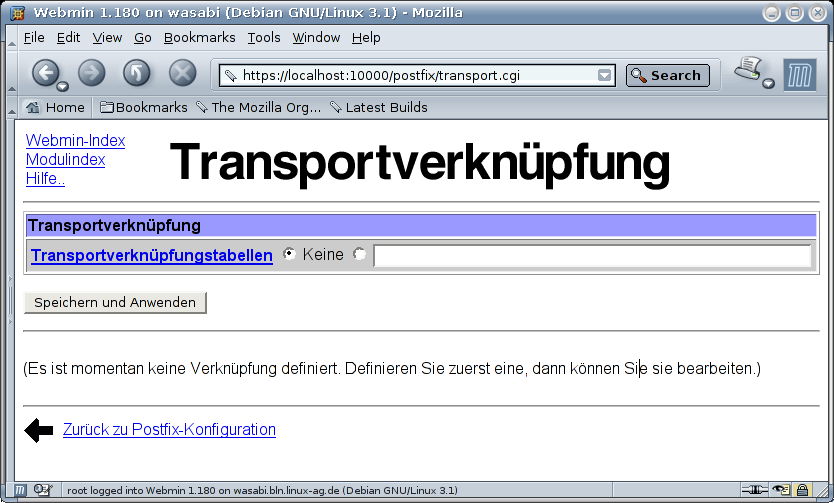Click the Search button
This screenshot has width=834, height=503.
668,76
